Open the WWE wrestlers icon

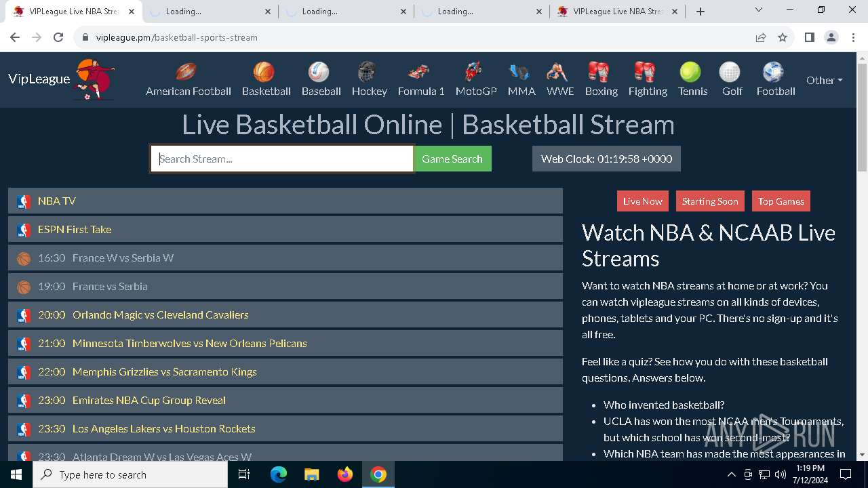point(557,71)
